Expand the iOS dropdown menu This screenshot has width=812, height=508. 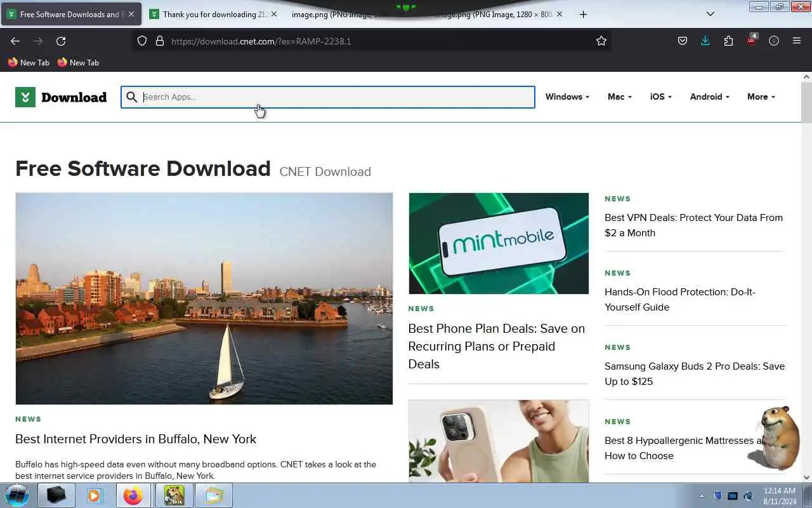click(x=661, y=97)
